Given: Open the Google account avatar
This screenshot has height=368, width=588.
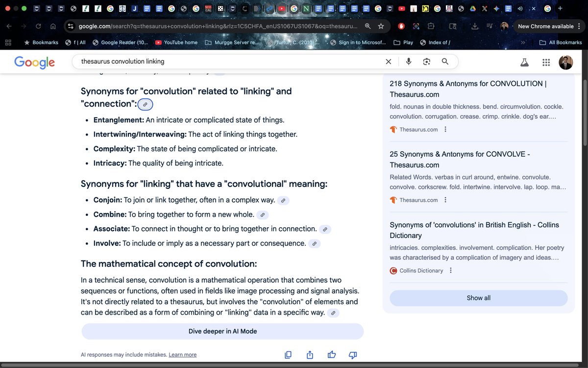Looking at the screenshot, I should (x=566, y=62).
